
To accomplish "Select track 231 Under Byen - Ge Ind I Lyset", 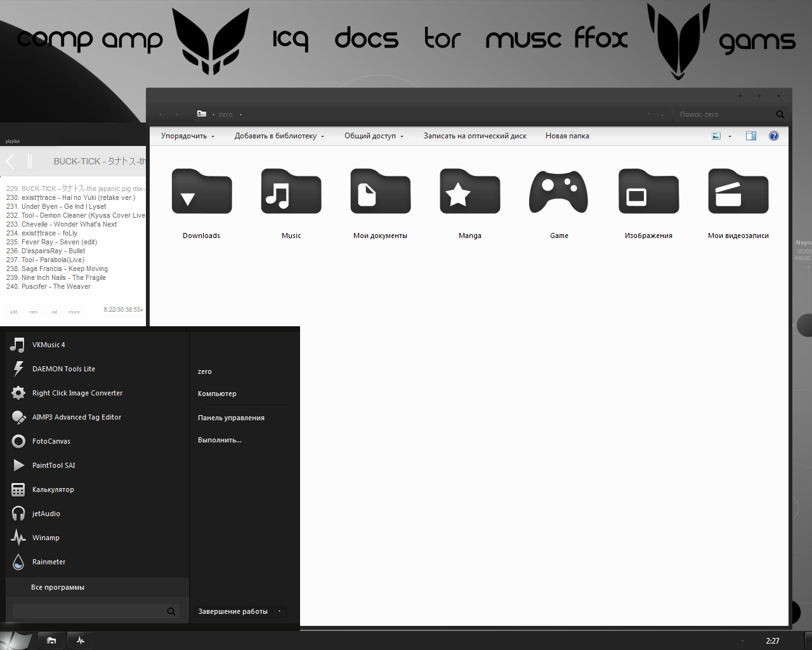I will [x=56, y=206].
